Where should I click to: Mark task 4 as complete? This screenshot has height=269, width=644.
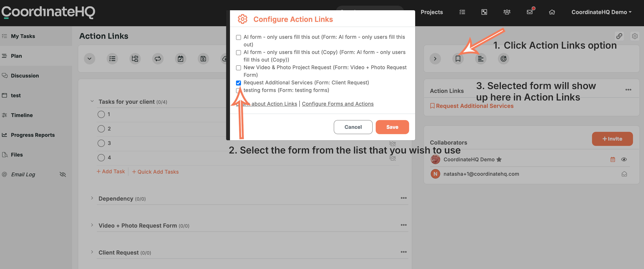(x=101, y=158)
